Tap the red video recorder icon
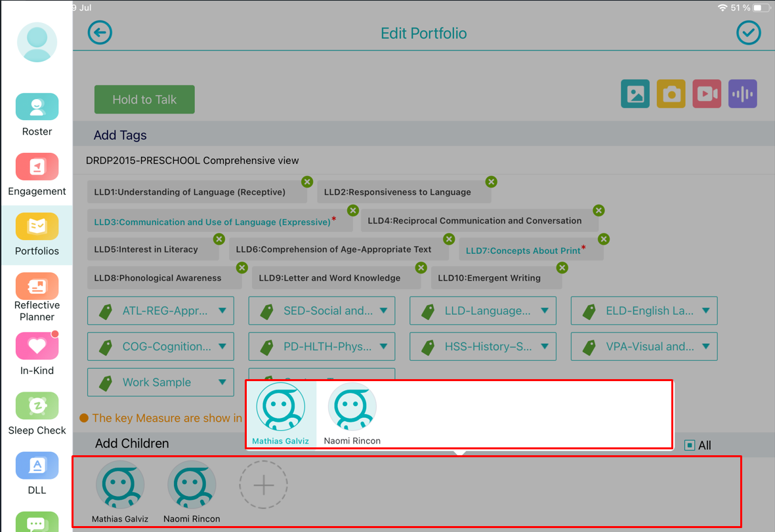 pos(707,94)
